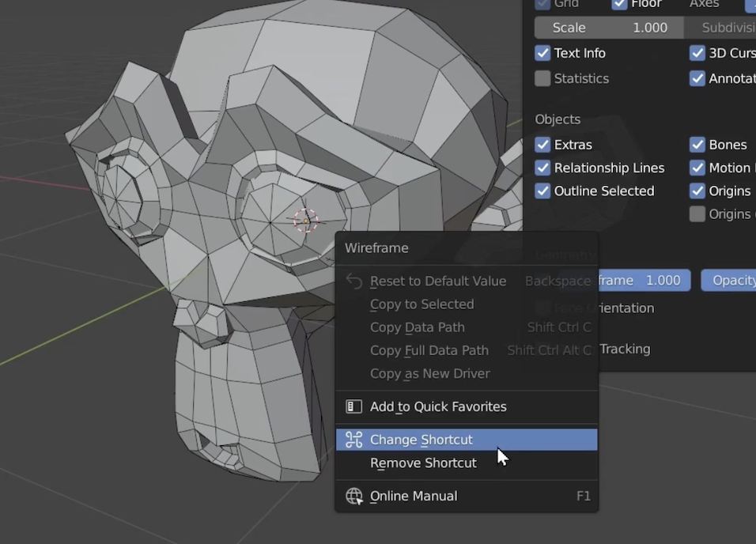The height and width of the screenshot is (544, 756).
Task: Click the Objects section label
Action: pyautogui.click(x=558, y=119)
